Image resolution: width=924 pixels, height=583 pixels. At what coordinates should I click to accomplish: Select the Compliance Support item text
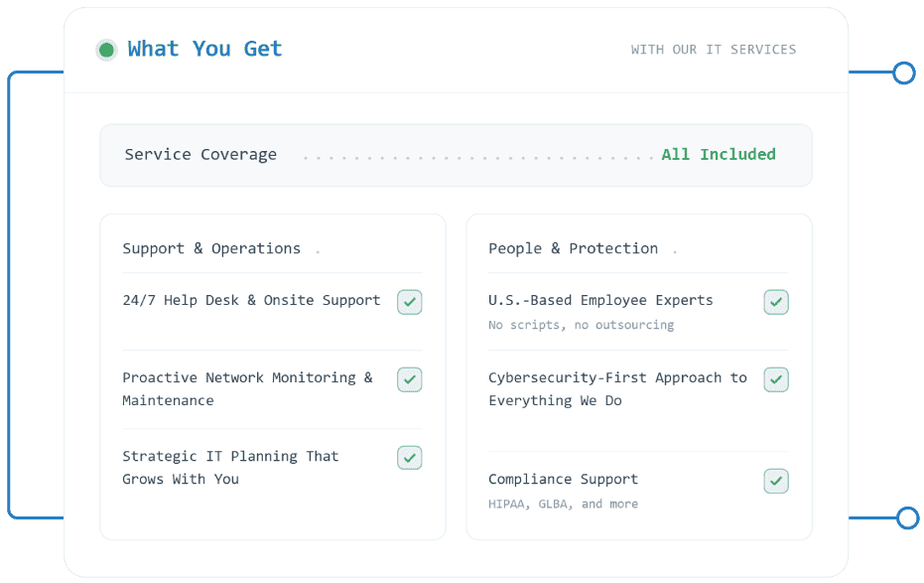click(x=563, y=480)
